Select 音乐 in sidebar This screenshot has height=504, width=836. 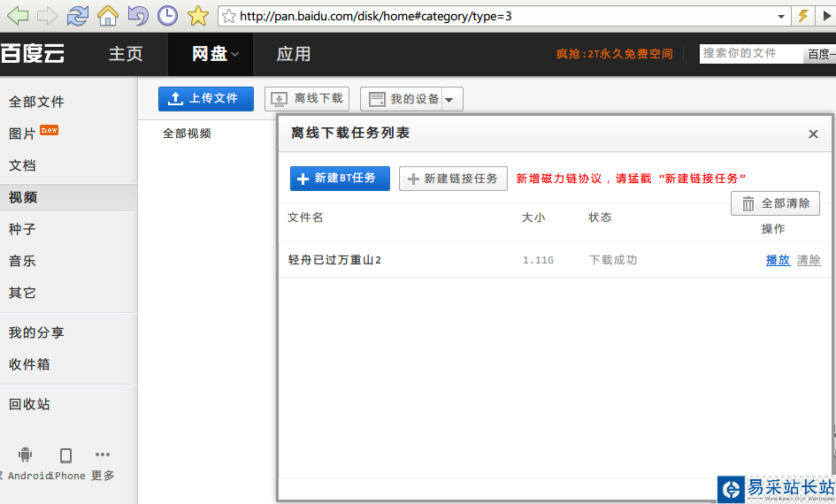pyautogui.click(x=22, y=261)
